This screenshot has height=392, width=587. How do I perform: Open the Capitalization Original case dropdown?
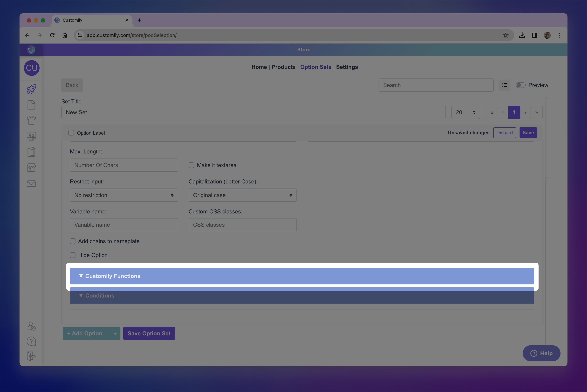click(x=242, y=195)
